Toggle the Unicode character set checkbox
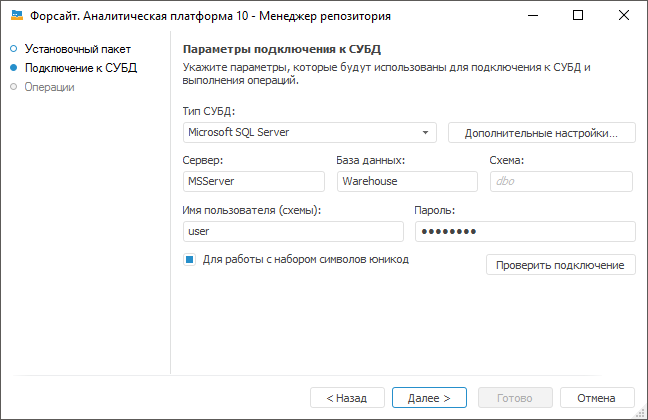 click(x=188, y=259)
